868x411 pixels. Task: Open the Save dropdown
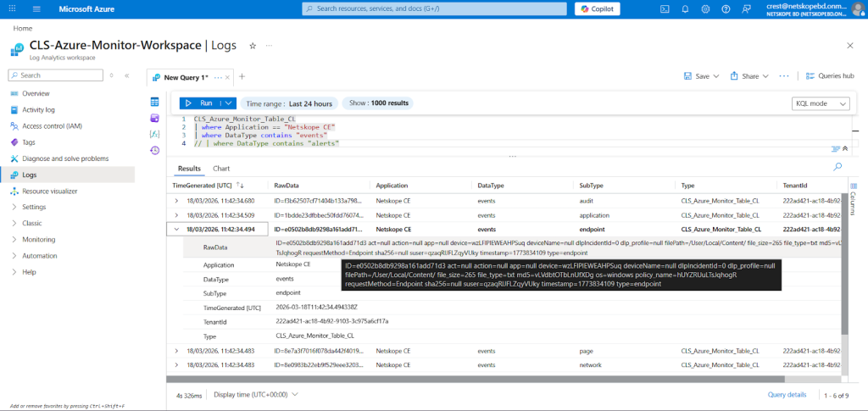pyautogui.click(x=701, y=76)
